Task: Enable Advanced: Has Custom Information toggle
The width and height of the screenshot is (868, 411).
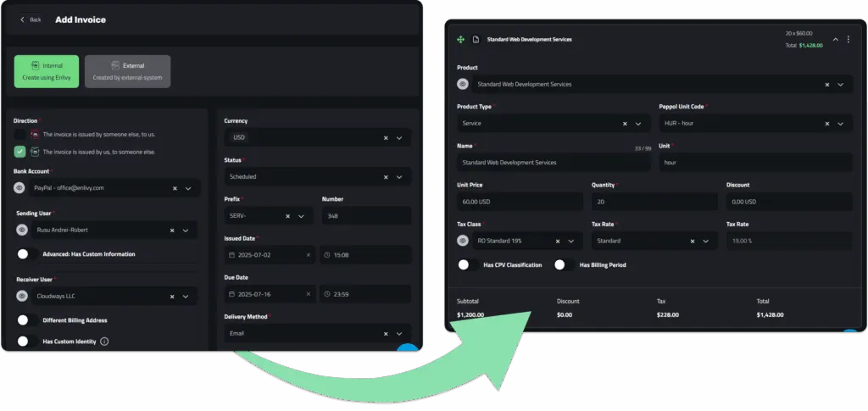Action: point(26,254)
